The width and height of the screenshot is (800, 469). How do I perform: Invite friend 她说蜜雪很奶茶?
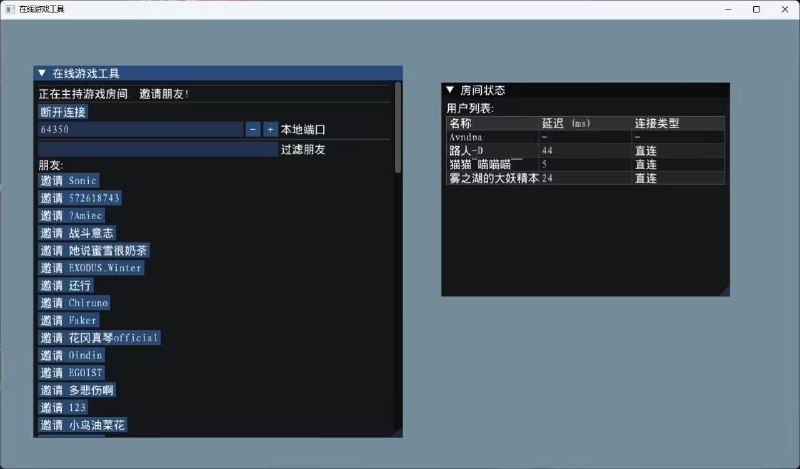point(94,250)
